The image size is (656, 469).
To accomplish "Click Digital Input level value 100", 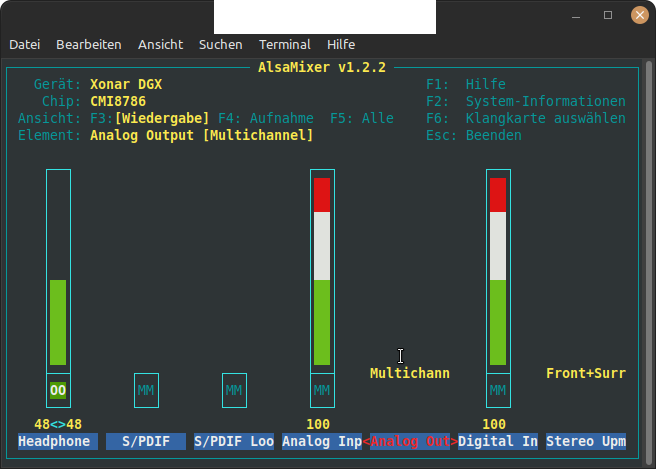I will (494, 424).
